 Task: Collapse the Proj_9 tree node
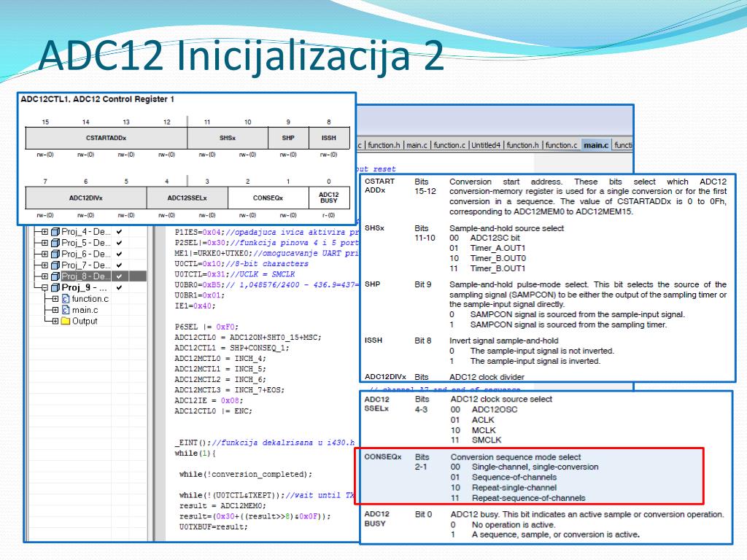(44, 287)
